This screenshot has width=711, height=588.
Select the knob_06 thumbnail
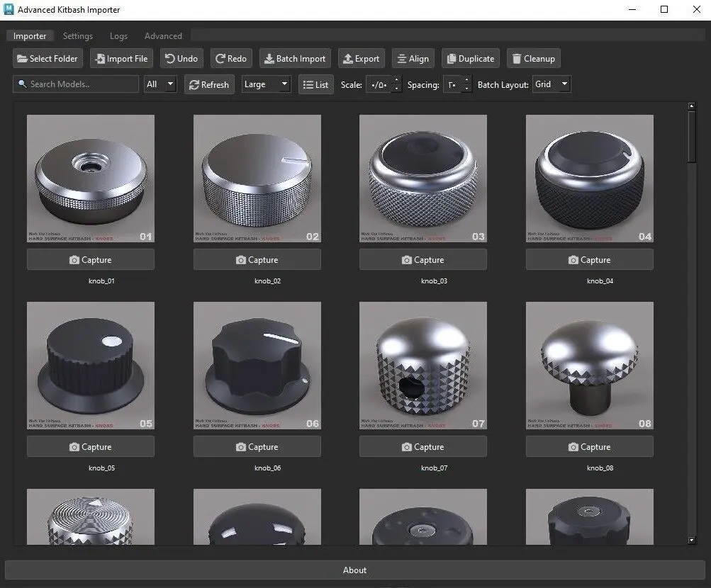257,366
